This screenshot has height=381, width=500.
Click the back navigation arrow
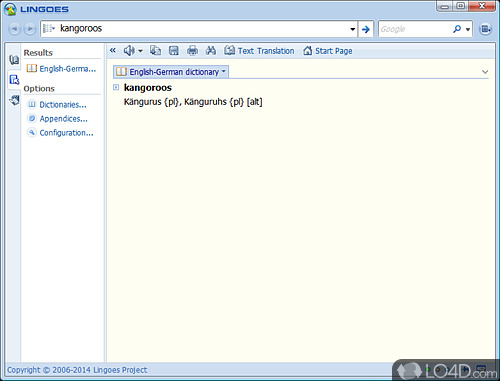coord(14,29)
